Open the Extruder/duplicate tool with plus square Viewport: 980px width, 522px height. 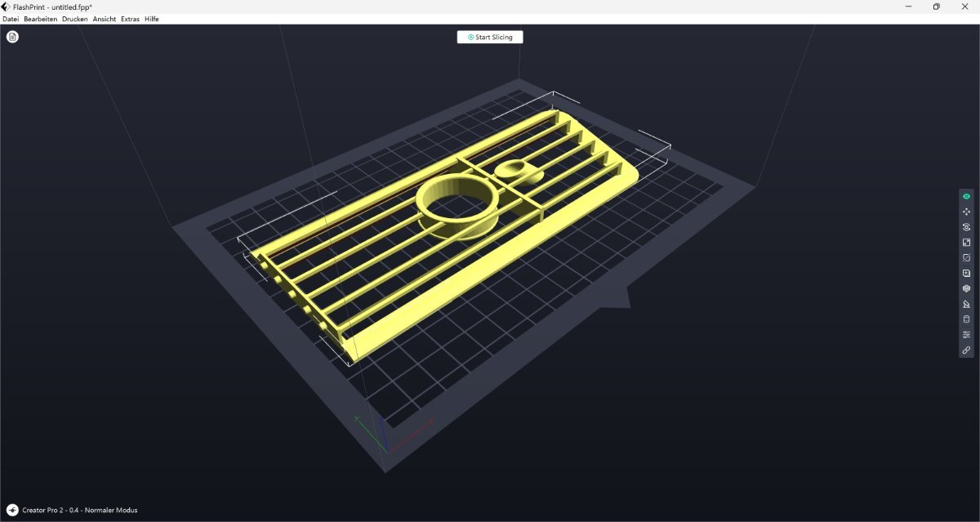click(x=967, y=273)
